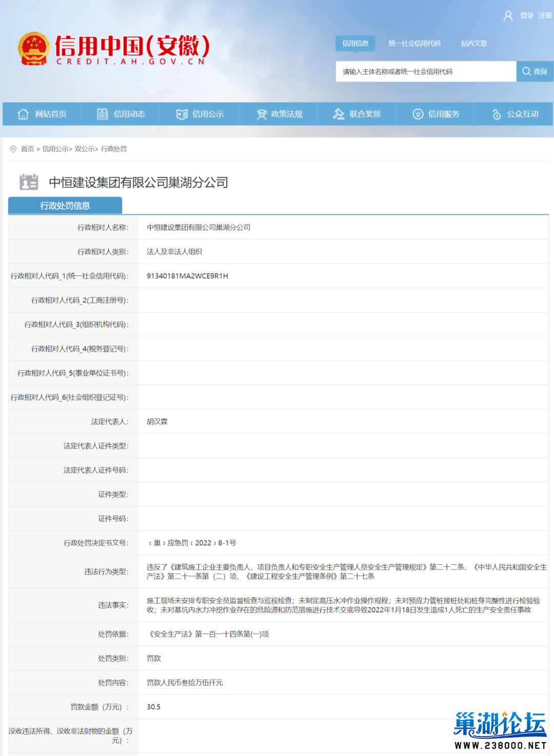Click the 信用公示 book icon
Viewport: 554px width, 756px height.
point(182,114)
